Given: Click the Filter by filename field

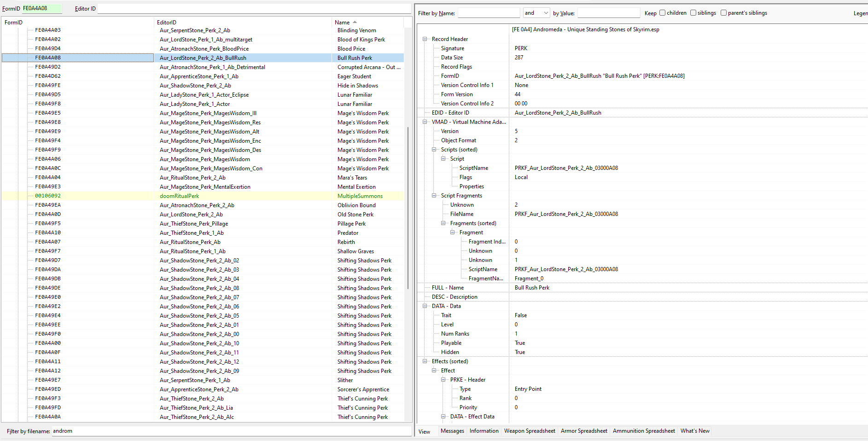Looking at the screenshot, I should (231, 431).
